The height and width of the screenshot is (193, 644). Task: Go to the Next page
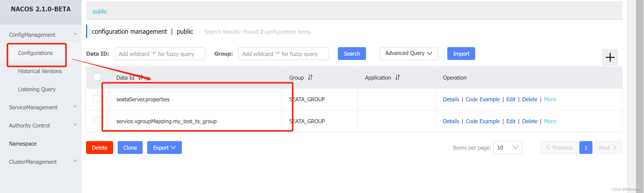point(608,148)
